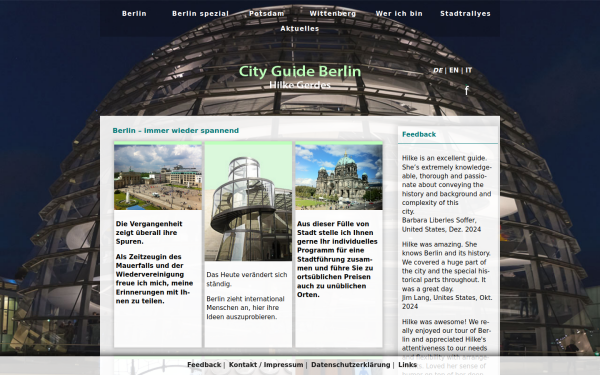Click text 'Die Vergangenheit zeigt überall ihre Spuren.'
Image resolution: width=600 pixels, height=375 pixels.
tap(149, 233)
